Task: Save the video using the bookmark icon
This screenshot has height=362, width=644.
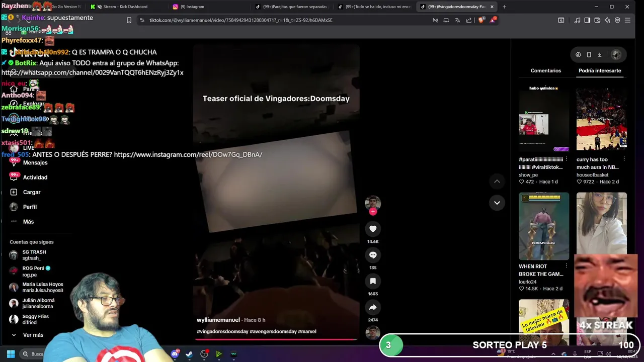Action: point(373,281)
